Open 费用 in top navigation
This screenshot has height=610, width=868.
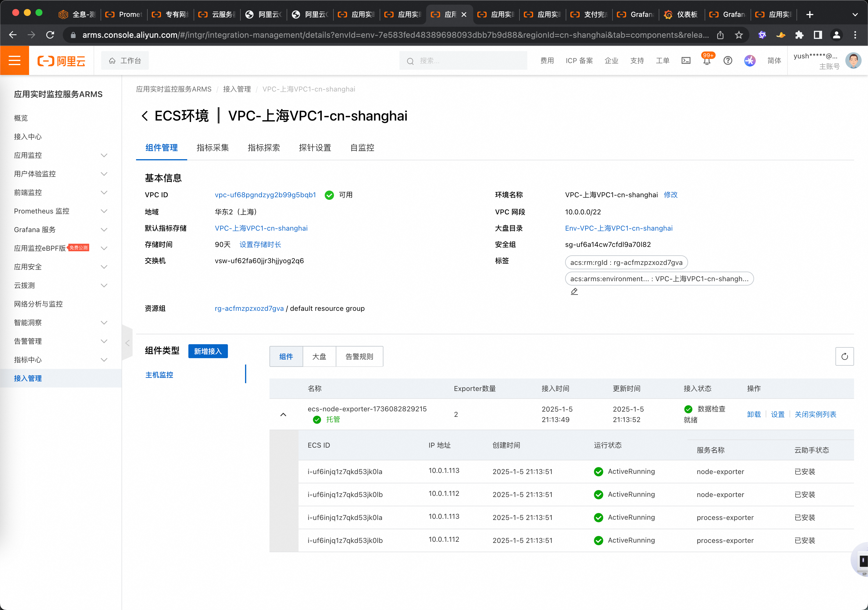547,60
